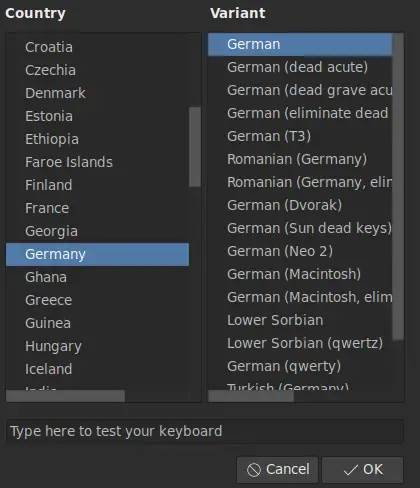Click the Country list vertical scrollbar
The height and width of the screenshot is (488, 420).
[x=195, y=147]
